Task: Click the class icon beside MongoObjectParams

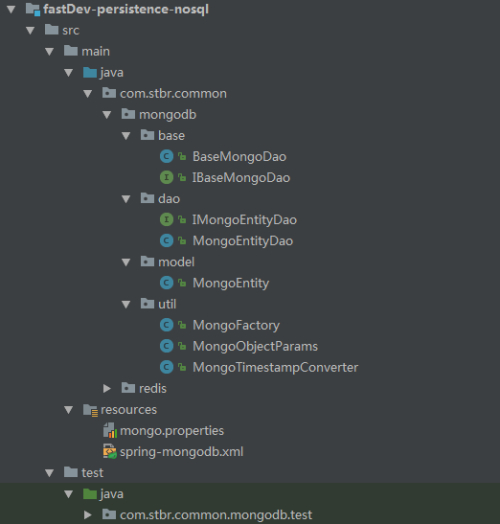Action: (x=166, y=346)
